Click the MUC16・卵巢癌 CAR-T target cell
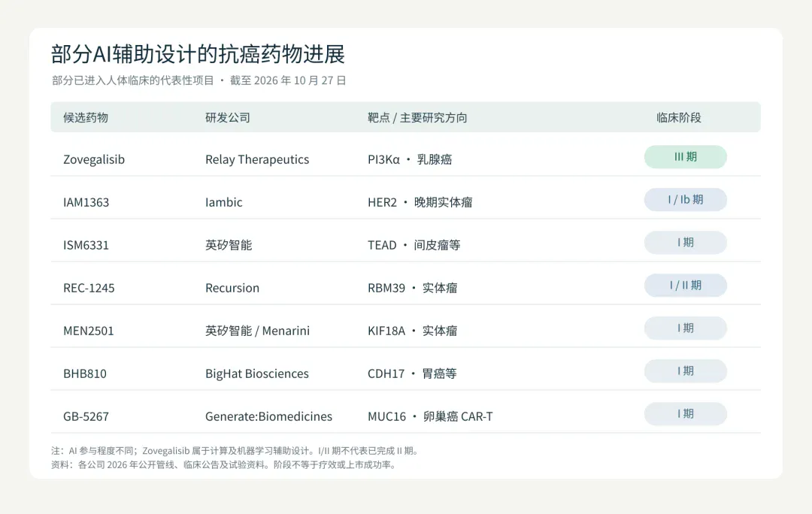 point(430,417)
